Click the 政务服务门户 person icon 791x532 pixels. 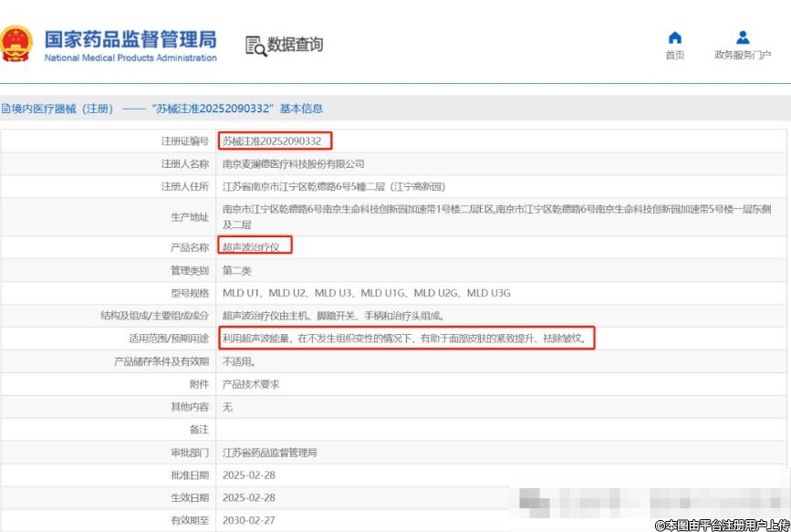click(x=743, y=37)
